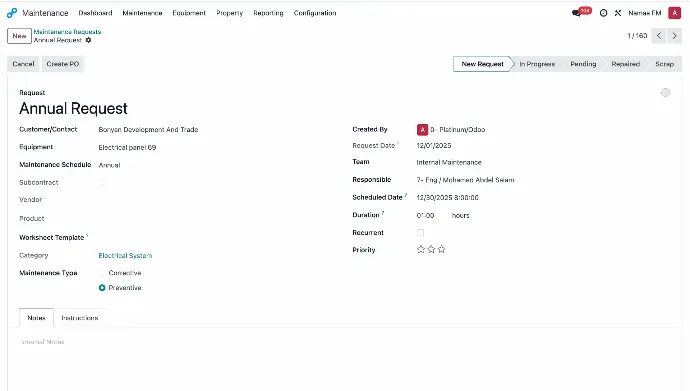The image size is (690, 391).
Task: Switch to the Instructions tab
Action: click(x=80, y=318)
